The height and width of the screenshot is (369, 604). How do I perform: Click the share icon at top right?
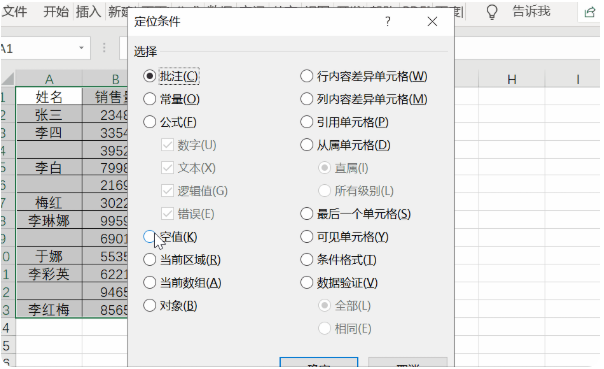click(589, 12)
